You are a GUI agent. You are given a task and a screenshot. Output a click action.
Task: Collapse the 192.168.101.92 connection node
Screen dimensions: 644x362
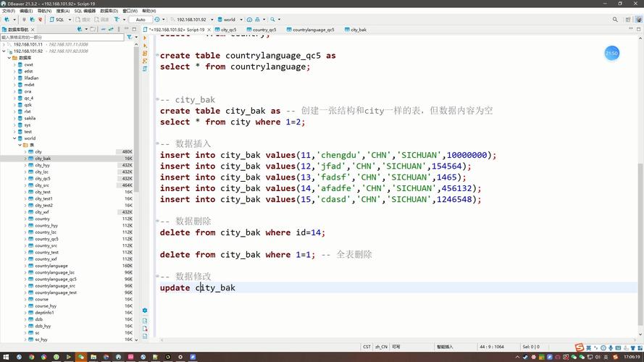[x=4, y=51]
